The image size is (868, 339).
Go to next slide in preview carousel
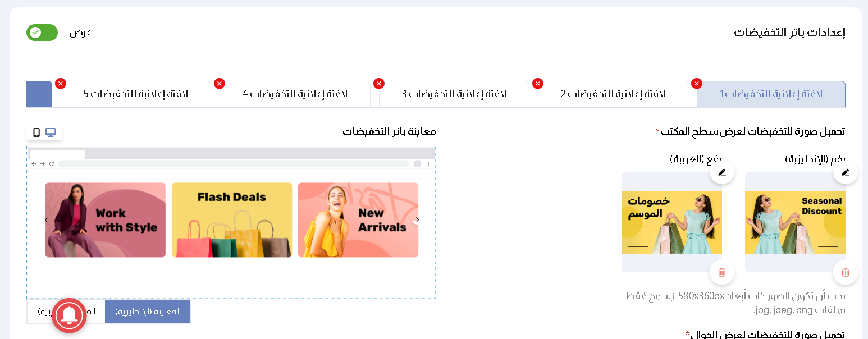tap(417, 220)
